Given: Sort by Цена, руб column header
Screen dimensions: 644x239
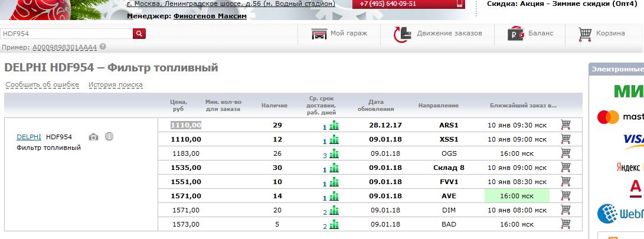Looking at the screenshot, I should click(x=179, y=105).
